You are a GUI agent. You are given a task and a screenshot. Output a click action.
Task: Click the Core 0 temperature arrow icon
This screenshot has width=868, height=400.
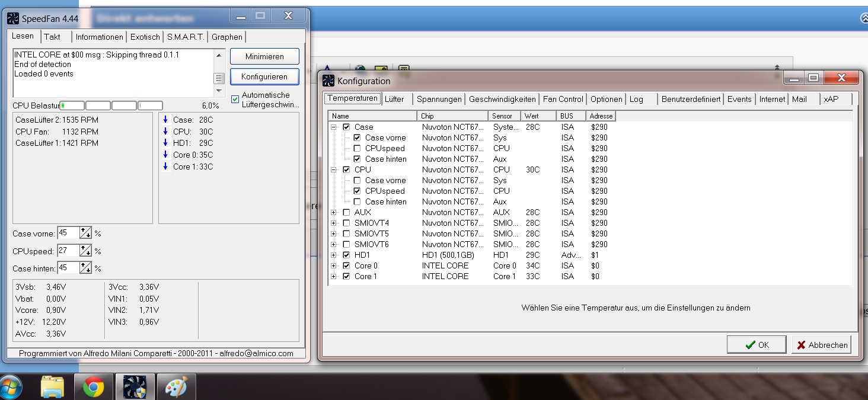click(x=165, y=155)
